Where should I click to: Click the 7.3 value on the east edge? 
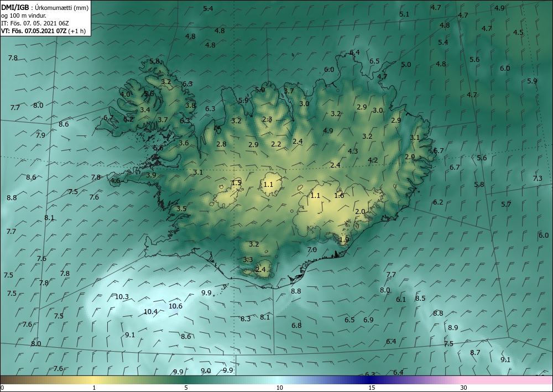click(537, 179)
